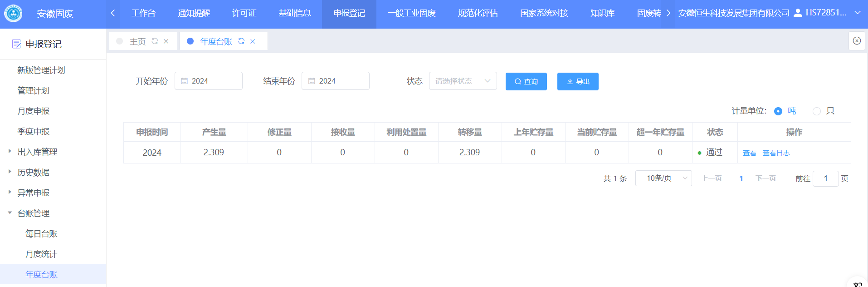Image resolution: width=868 pixels, height=287 pixels.
Task: Click the 查看日志 link in the 2024 row
Action: coord(776,153)
